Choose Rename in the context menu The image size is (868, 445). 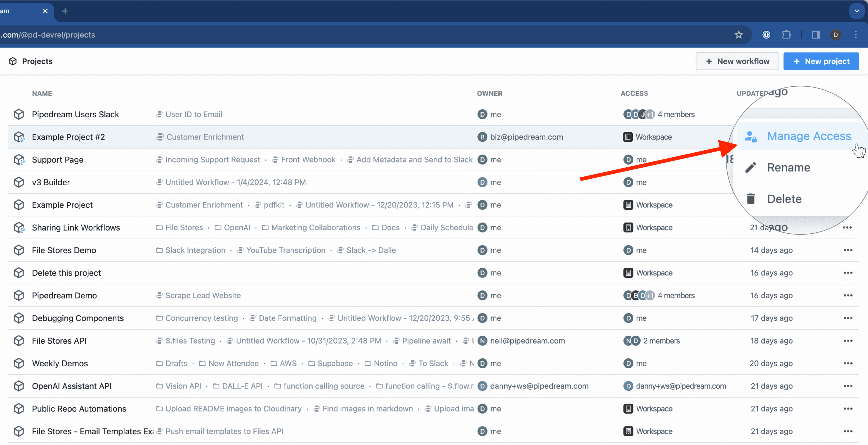(788, 168)
